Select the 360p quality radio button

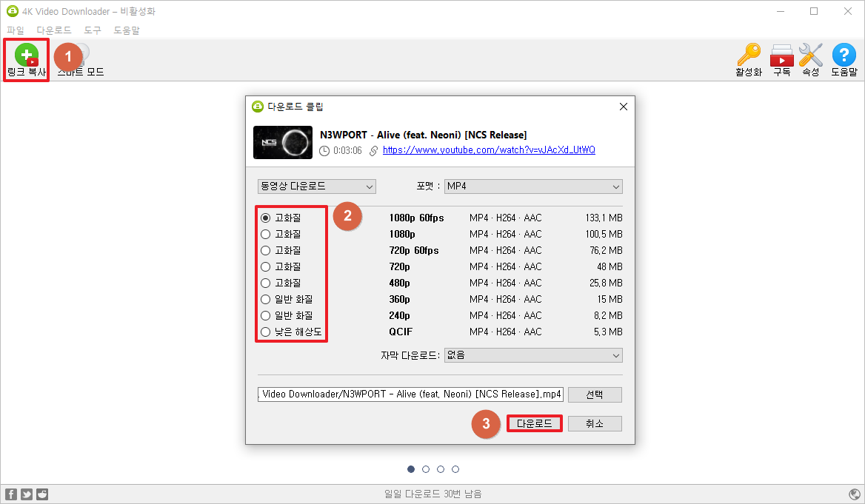tap(265, 299)
